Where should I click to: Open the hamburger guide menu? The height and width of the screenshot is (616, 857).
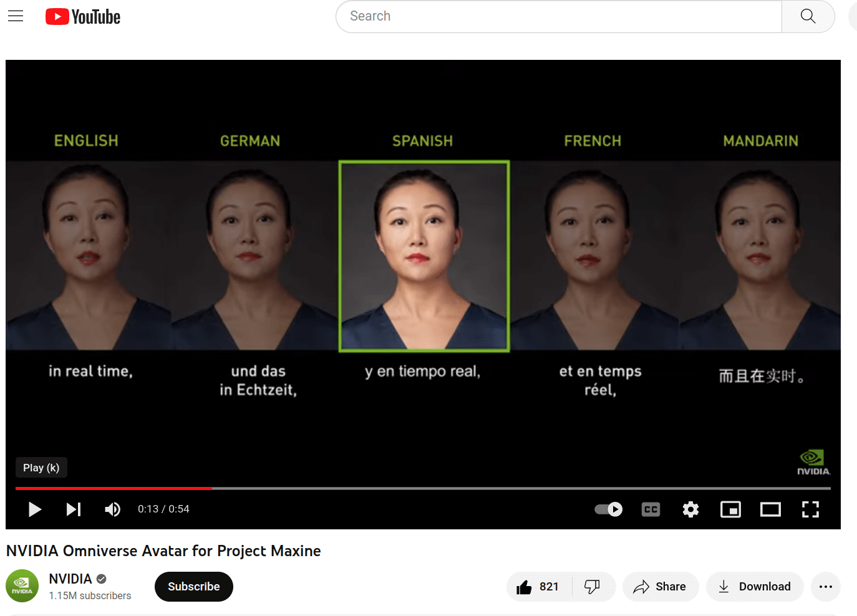pyautogui.click(x=16, y=16)
